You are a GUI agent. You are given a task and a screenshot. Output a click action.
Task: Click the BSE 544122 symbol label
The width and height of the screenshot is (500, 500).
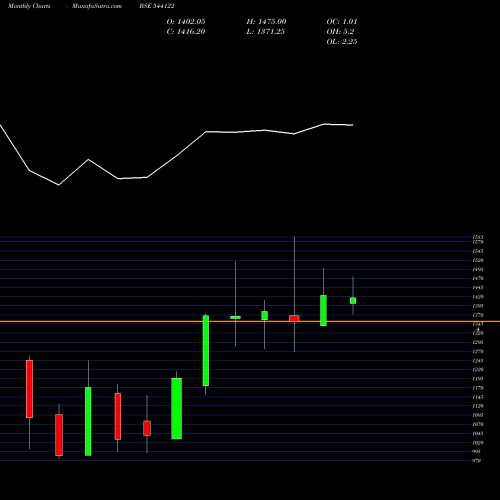click(157, 6)
